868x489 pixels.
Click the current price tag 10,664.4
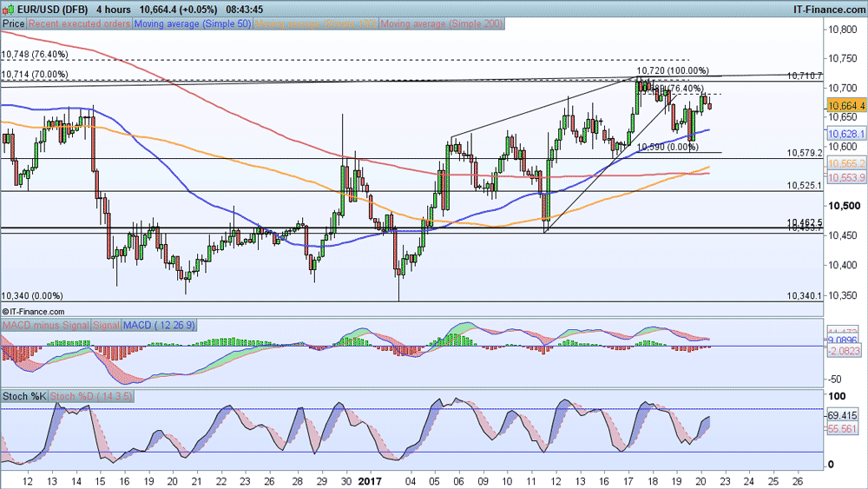pos(846,105)
